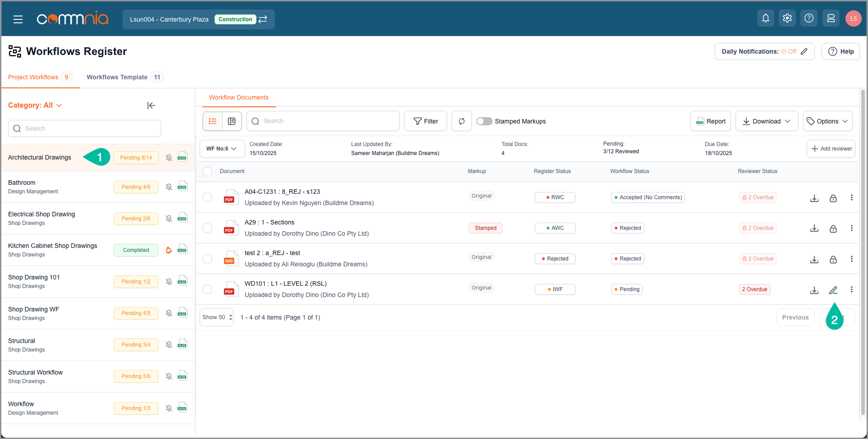Open more options for A29 Sections row
This screenshot has width=868, height=439.
tap(851, 228)
